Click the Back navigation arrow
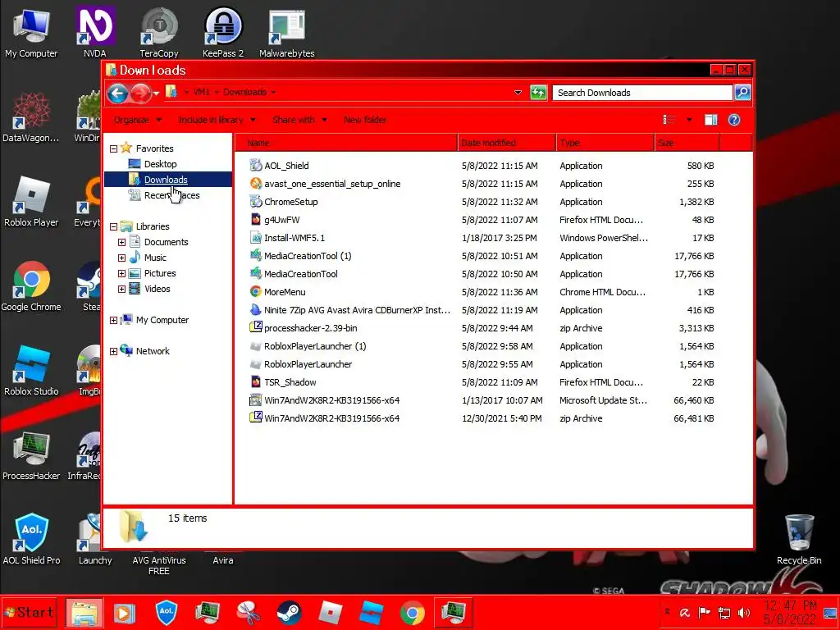Screen dimensions: 840x630 [117, 94]
